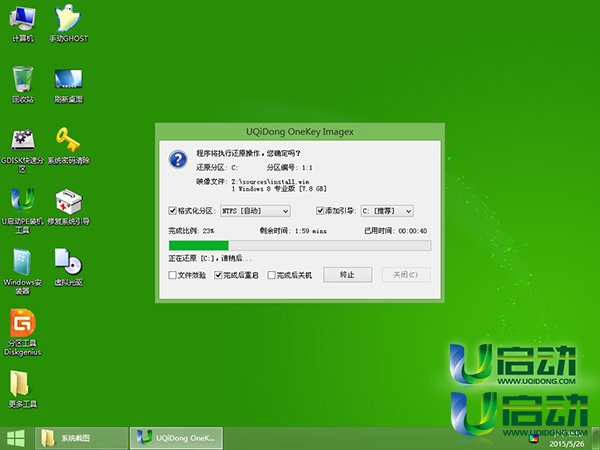Click the blue question mark dialog icon
The image size is (600, 450).
178,159
